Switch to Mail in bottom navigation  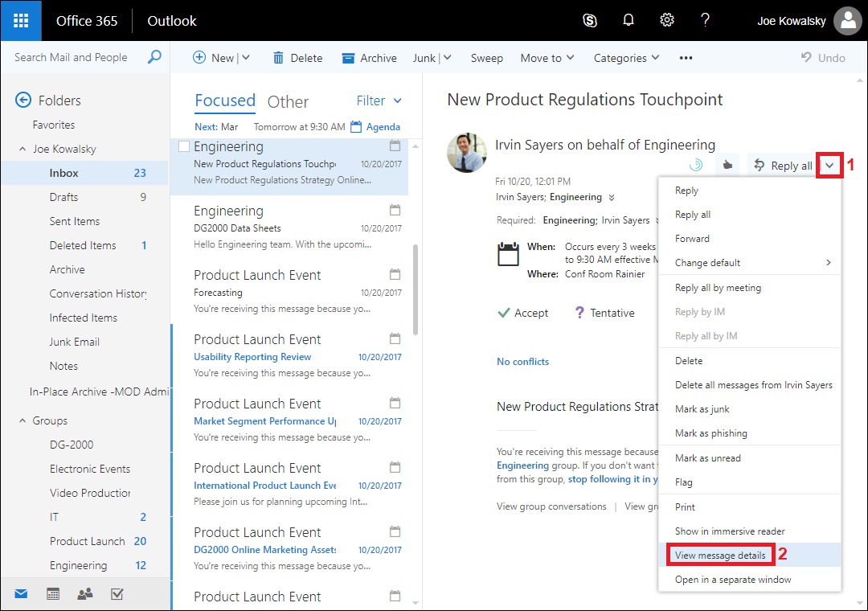[x=21, y=594]
